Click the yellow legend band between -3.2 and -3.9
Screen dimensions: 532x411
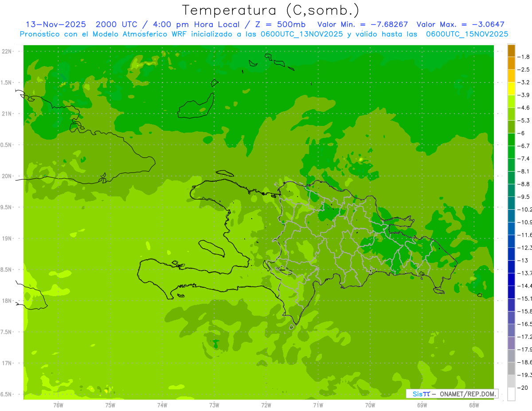[511, 89]
